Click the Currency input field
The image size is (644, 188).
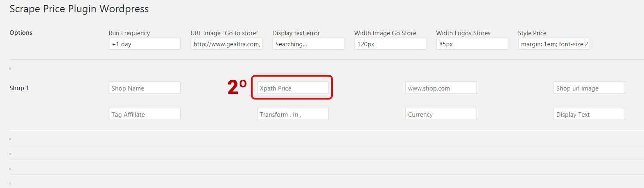tap(441, 114)
